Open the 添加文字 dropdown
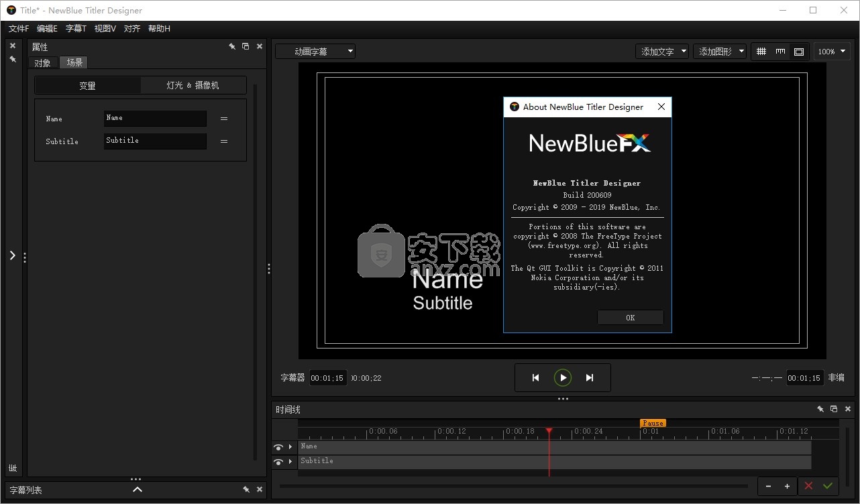860x504 pixels. [x=662, y=52]
